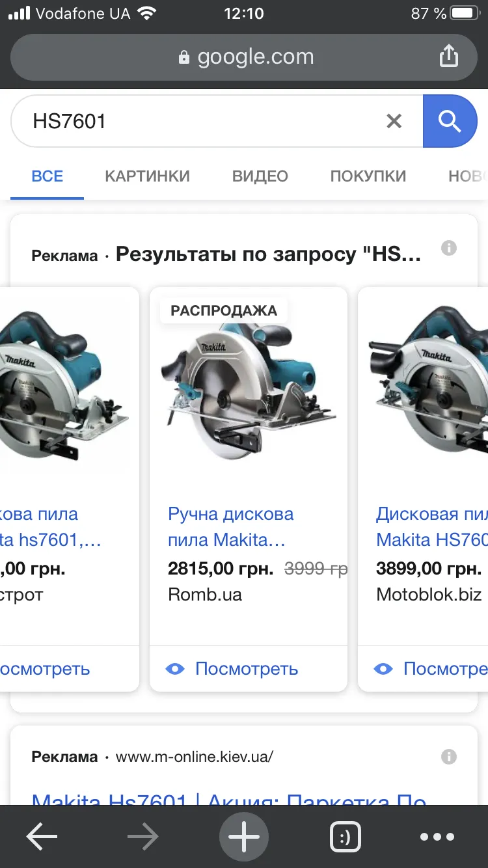The width and height of the screenshot is (488, 868).
Task: Switch to the КАРТИНКИ tab
Action: (x=148, y=176)
